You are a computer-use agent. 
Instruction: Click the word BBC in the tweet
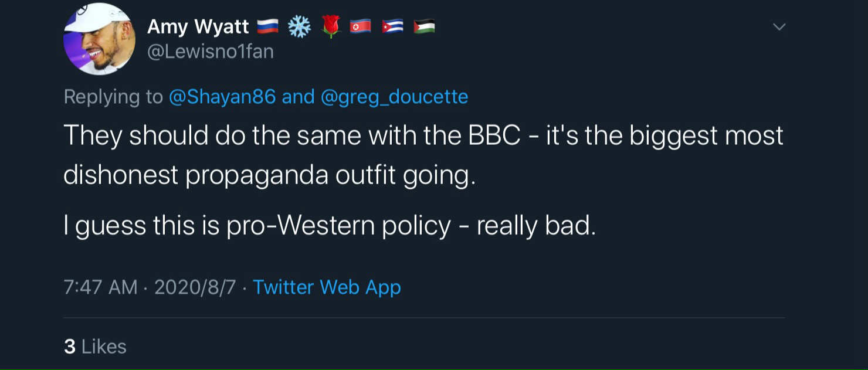tap(494, 135)
